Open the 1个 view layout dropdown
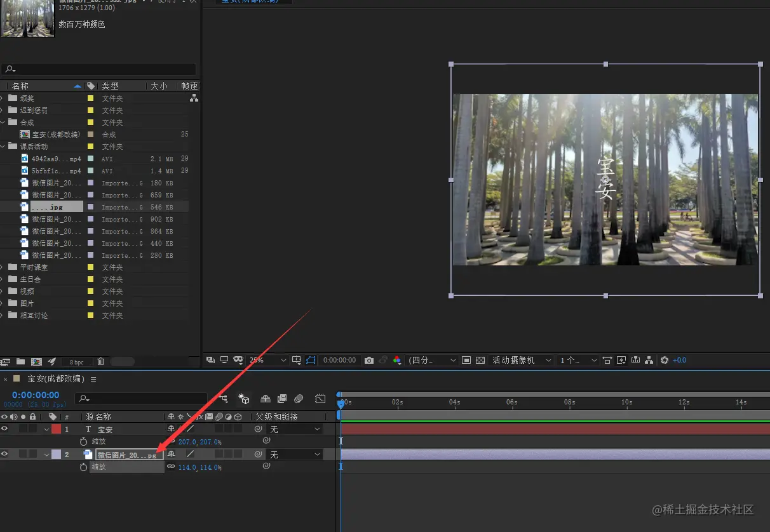 (x=577, y=360)
